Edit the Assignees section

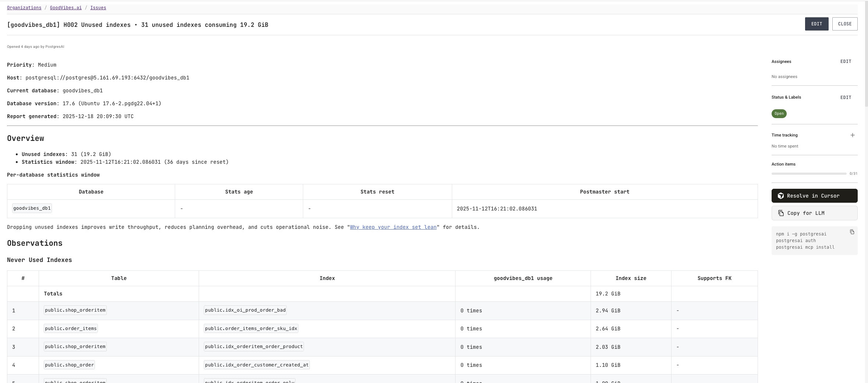(846, 61)
